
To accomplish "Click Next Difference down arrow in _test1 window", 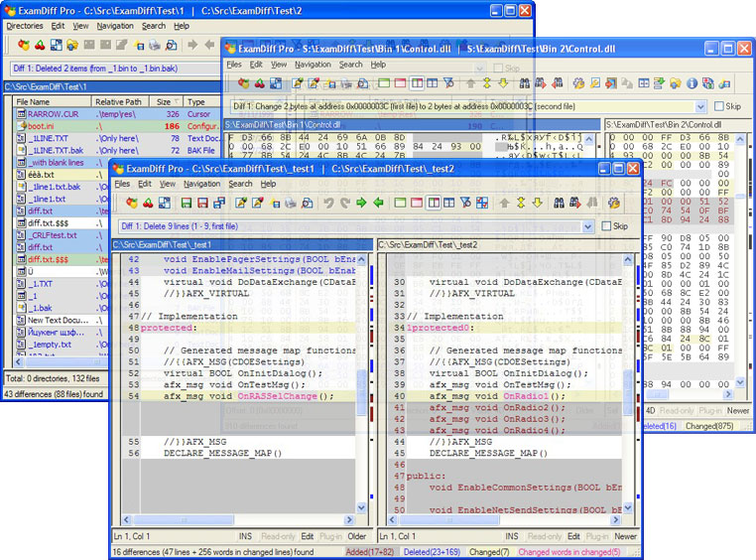I will 537,204.
